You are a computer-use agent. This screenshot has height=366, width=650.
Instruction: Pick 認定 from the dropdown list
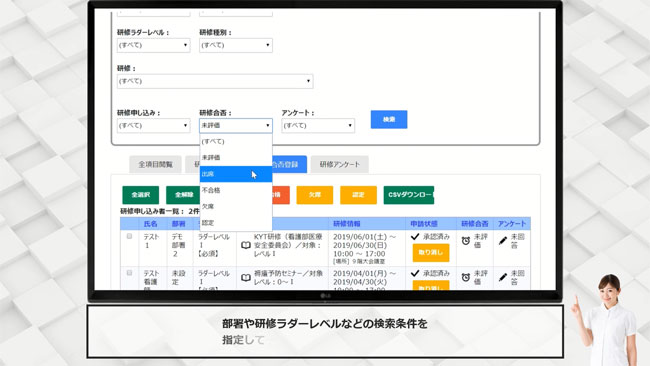236,223
